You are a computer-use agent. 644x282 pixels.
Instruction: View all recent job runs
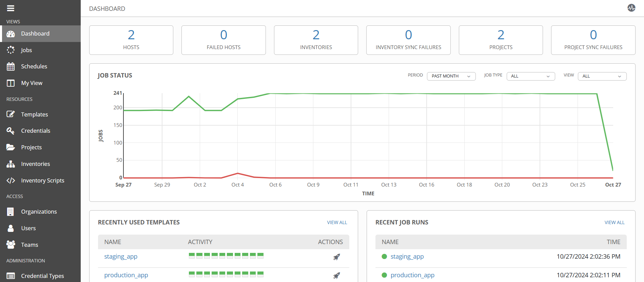(x=614, y=222)
